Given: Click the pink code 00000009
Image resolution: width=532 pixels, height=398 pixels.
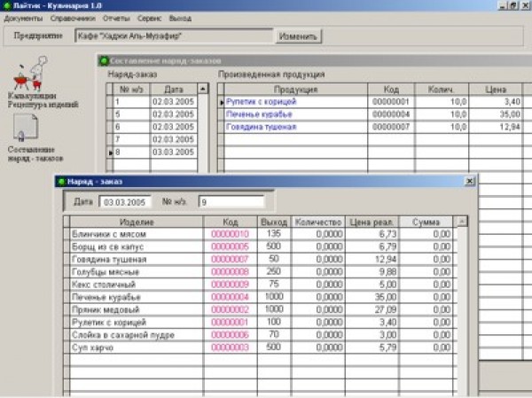Looking at the screenshot, I should pyautogui.click(x=230, y=285).
